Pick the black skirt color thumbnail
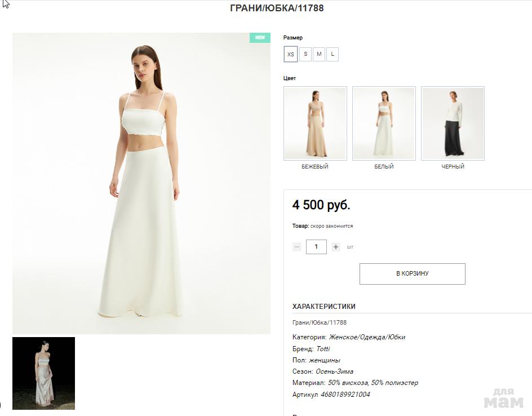 [x=453, y=123]
